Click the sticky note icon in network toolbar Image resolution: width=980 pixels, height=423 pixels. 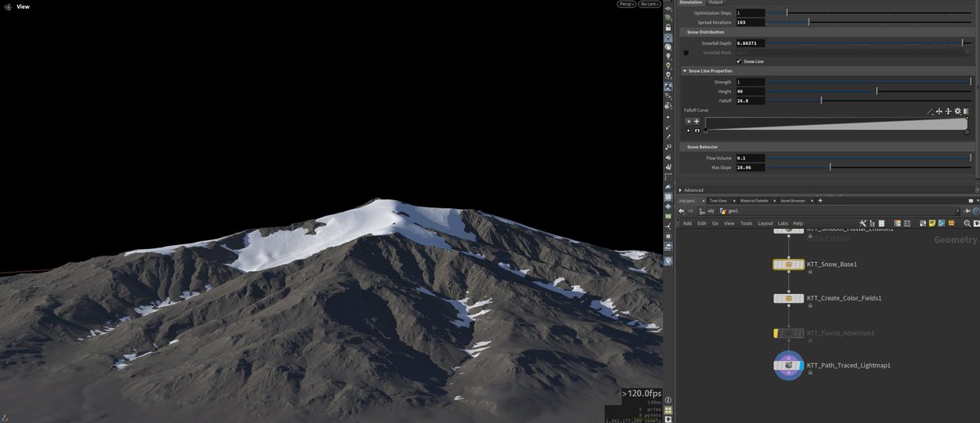click(x=932, y=223)
